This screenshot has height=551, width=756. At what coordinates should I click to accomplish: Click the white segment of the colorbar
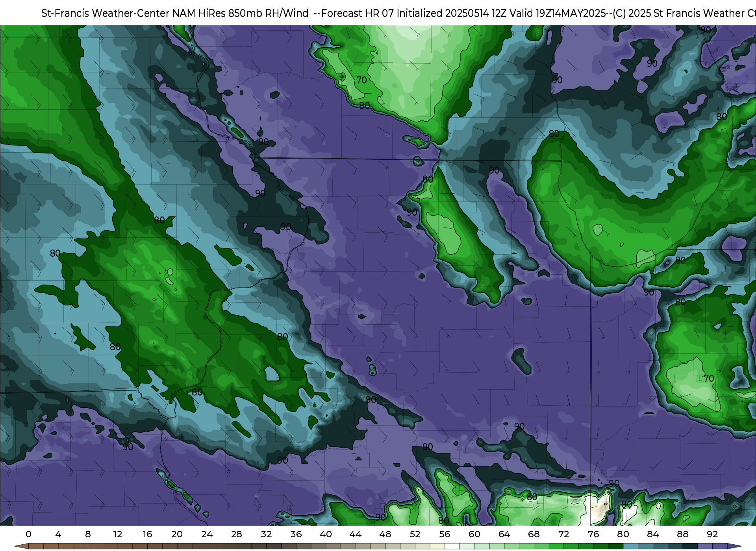(452, 546)
